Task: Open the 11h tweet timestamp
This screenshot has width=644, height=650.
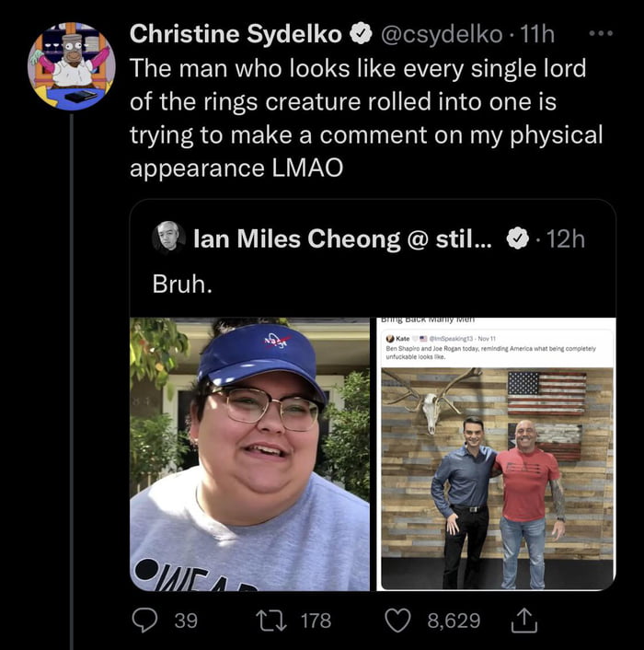Action: (x=536, y=34)
